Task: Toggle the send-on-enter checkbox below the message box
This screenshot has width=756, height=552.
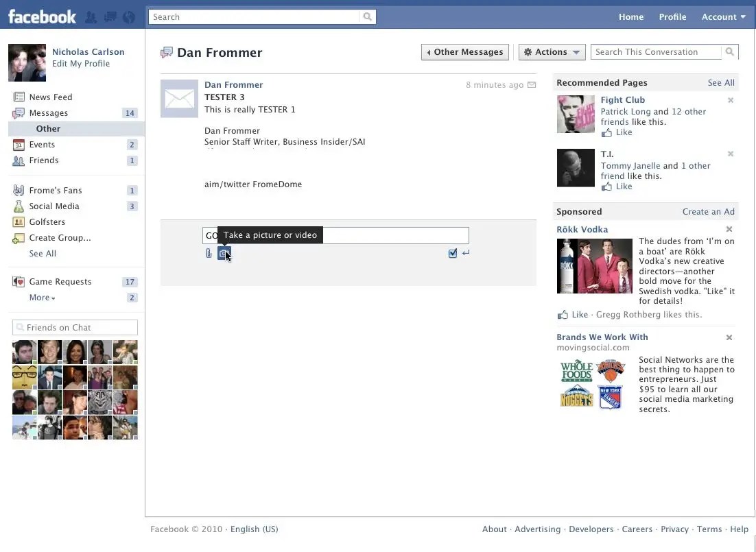Action: (452, 253)
